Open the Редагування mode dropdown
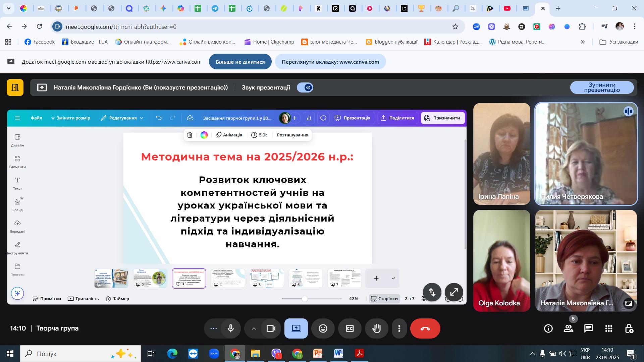Image resolution: width=644 pixels, height=362 pixels. 122,118
